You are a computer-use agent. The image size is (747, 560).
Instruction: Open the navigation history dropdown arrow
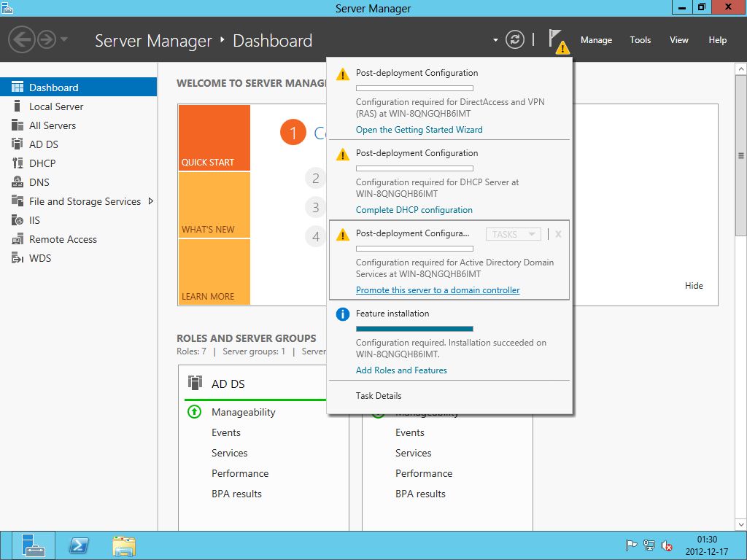point(64,39)
